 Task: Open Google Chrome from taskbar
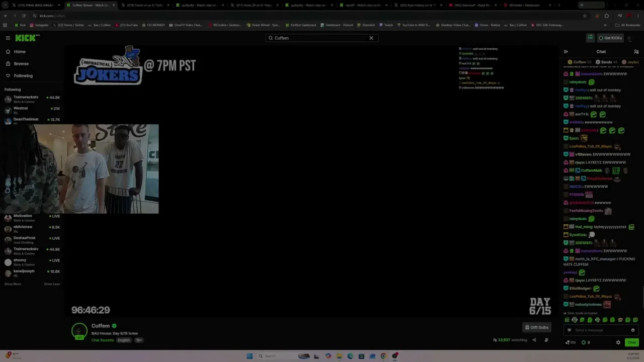[383, 356]
